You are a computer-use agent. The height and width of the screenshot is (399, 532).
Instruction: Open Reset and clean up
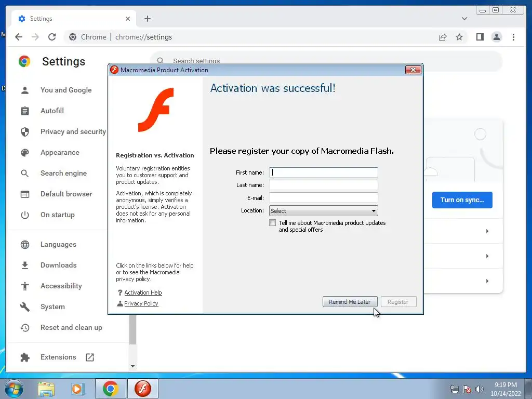[71, 327]
